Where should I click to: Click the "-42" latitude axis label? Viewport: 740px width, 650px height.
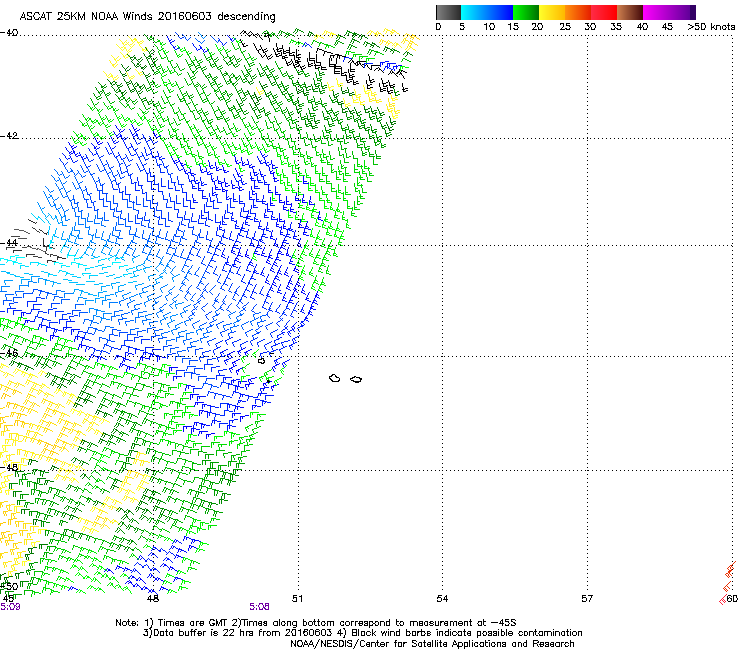tap(9, 136)
